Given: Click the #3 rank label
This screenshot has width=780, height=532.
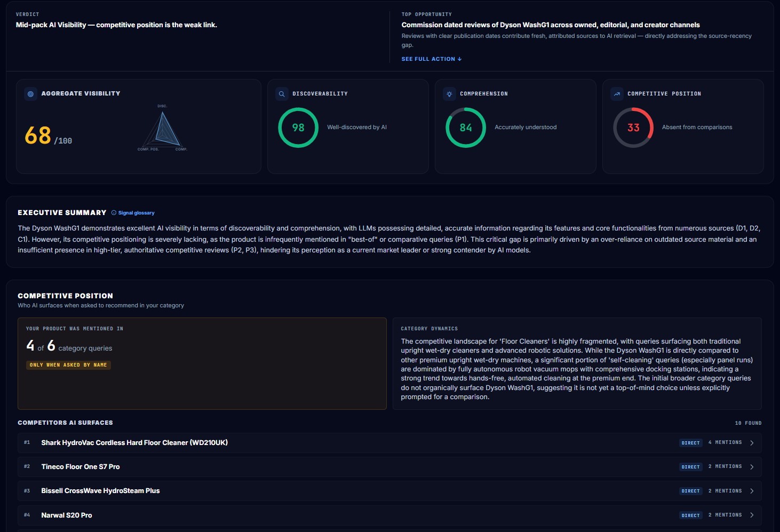Looking at the screenshot, I should (x=27, y=491).
